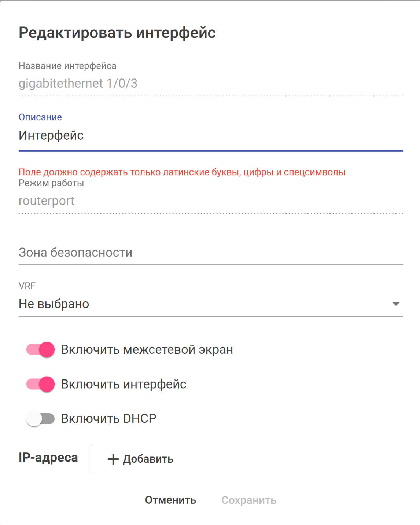
Task: Click the 'routerport' mode field
Action: (x=211, y=201)
